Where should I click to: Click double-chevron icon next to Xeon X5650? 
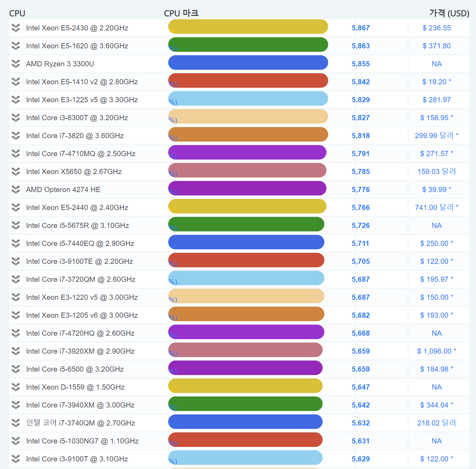(16, 172)
